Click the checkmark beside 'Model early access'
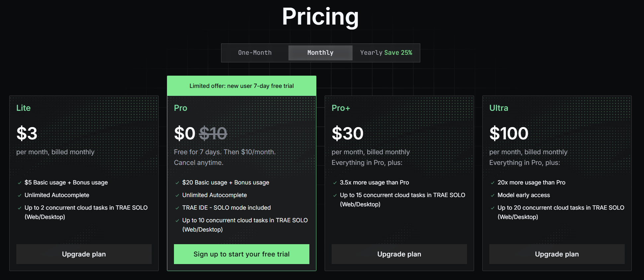The width and height of the screenshot is (644, 280). pos(493,195)
